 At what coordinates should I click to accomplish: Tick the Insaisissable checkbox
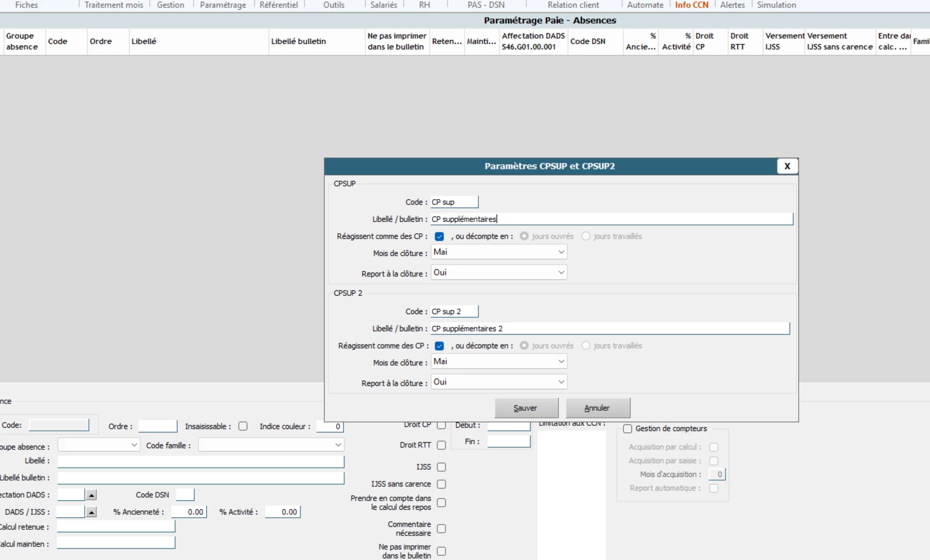click(243, 426)
